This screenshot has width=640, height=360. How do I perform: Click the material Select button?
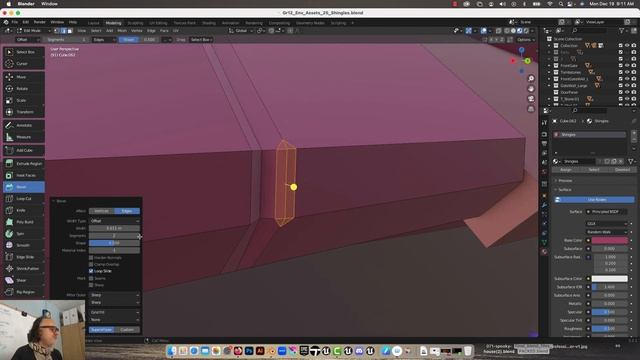click(x=594, y=170)
